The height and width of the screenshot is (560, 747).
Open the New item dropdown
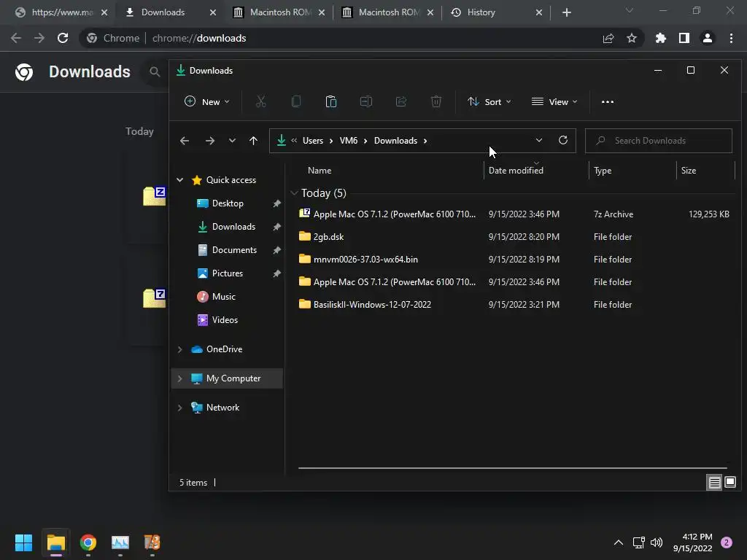click(206, 101)
